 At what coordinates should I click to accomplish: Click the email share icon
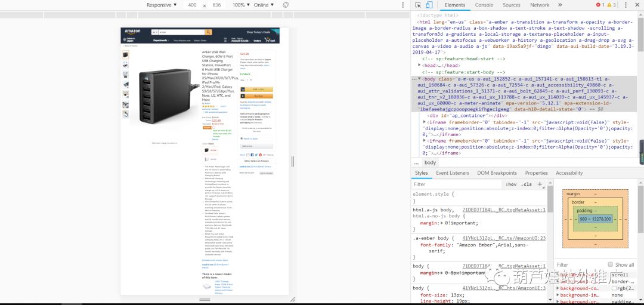[x=247, y=155]
